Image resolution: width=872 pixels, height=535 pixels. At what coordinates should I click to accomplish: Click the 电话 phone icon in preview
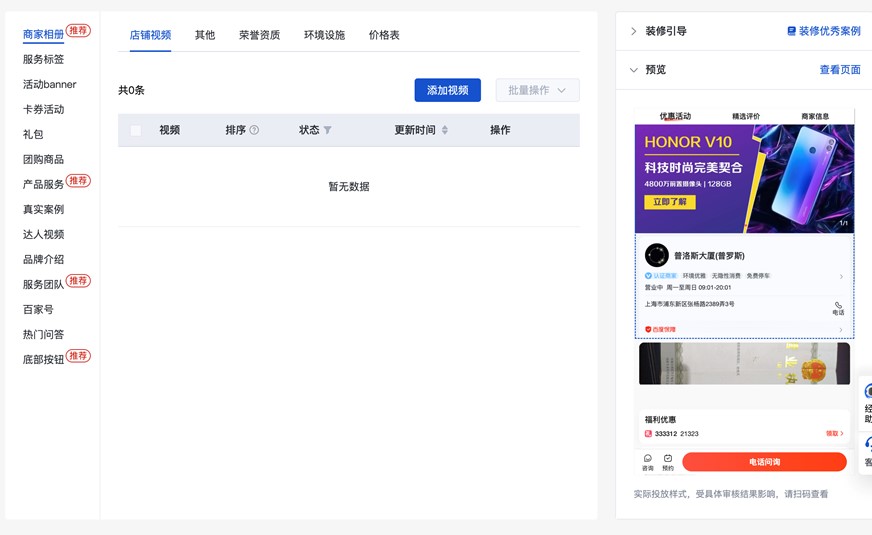click(838, 306)
